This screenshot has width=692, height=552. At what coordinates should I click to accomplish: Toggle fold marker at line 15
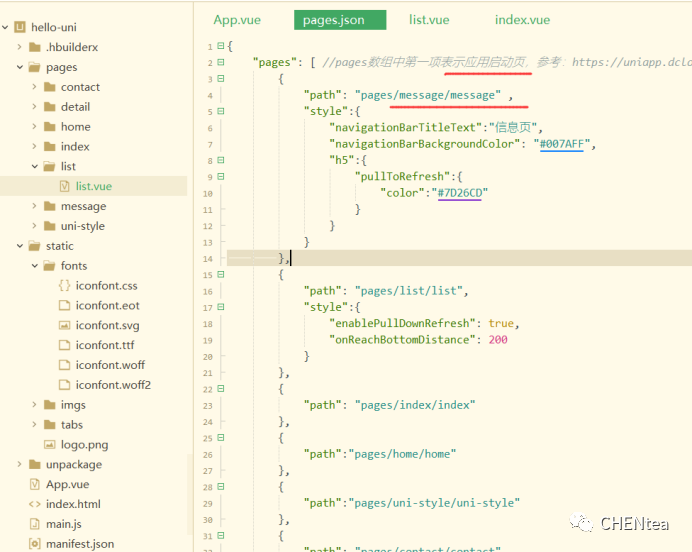pos(221,274)
